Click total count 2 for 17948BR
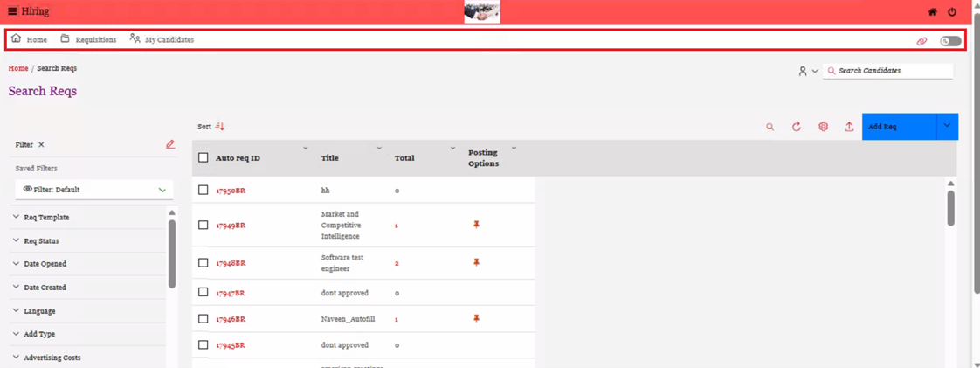The width and height of the screenshot is (980, 368). coord(397,263)
